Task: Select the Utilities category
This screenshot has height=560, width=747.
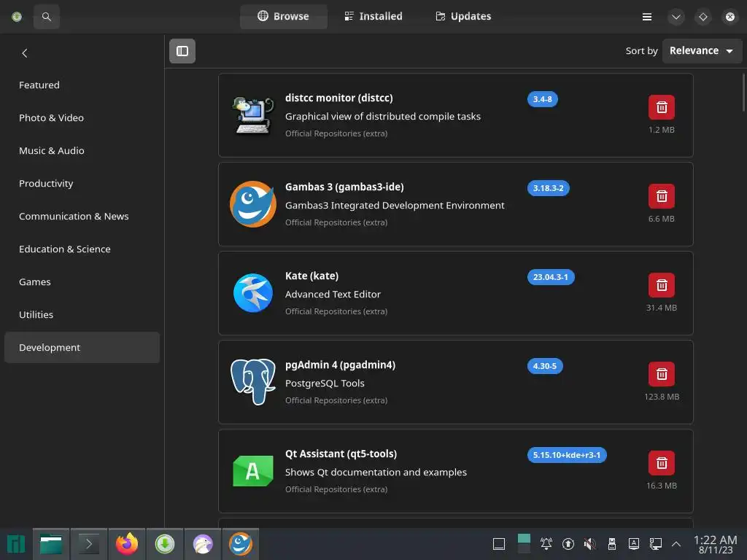Action: 82,315
